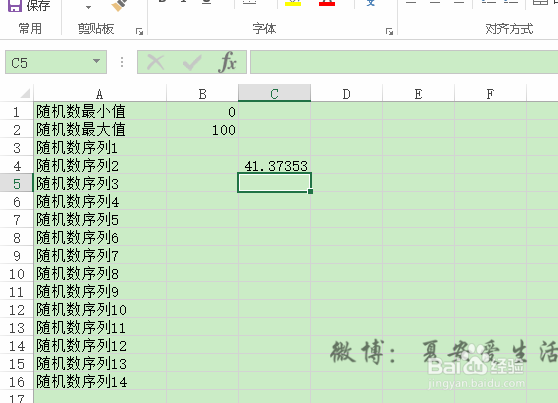Select column C header
The image size is (558, 403).
point(274,94)
